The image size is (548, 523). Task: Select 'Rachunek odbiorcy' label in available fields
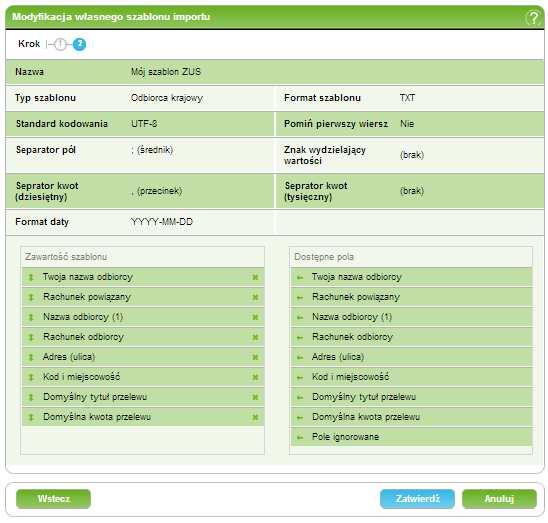coord(353,337)
